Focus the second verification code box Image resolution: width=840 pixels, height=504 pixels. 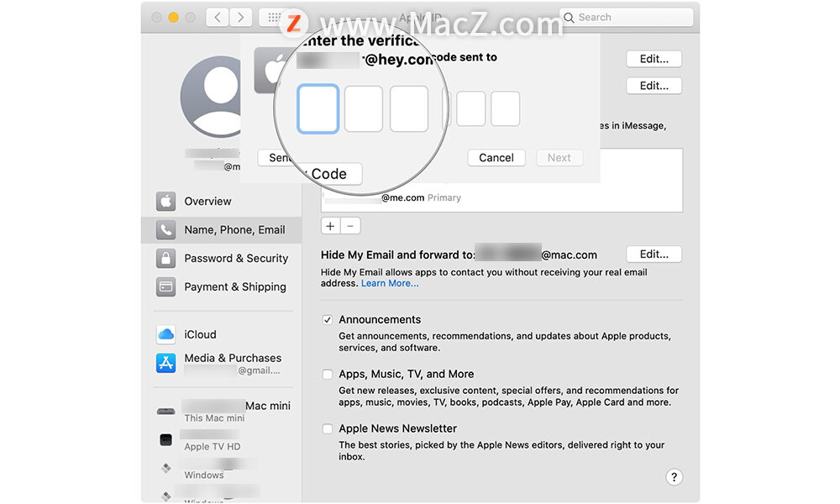363,108
